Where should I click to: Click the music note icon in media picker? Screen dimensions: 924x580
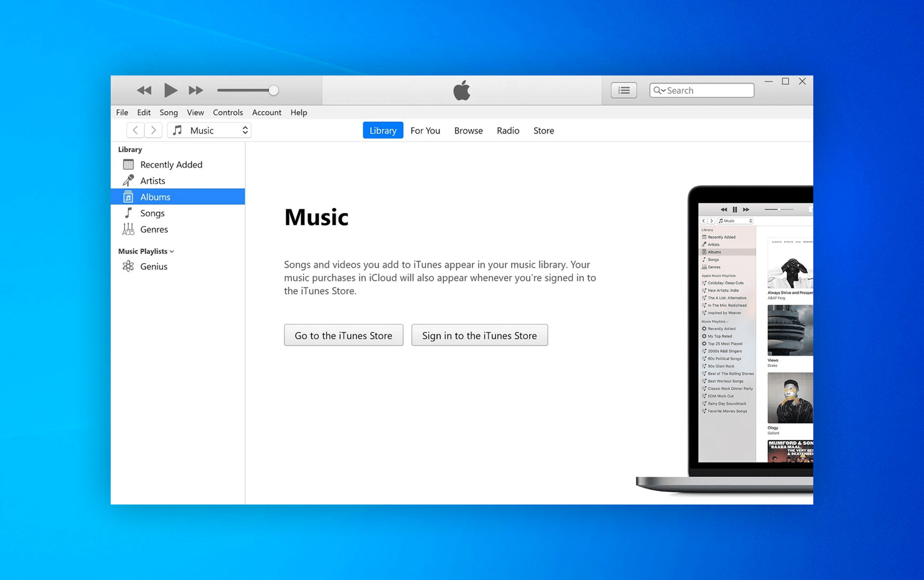pyautogui.click(x=177, y=130)
